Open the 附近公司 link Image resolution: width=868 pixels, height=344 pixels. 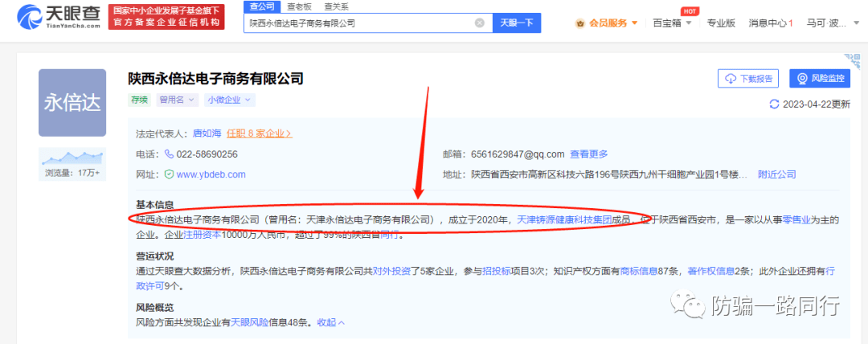coord(776,174)
